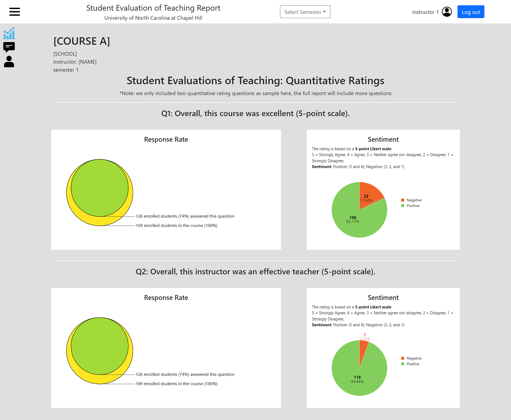Expand the Select Semester dropdown
Image resolution: width=511 pixels, height=420 pixels.
click(x=305, y=12)
